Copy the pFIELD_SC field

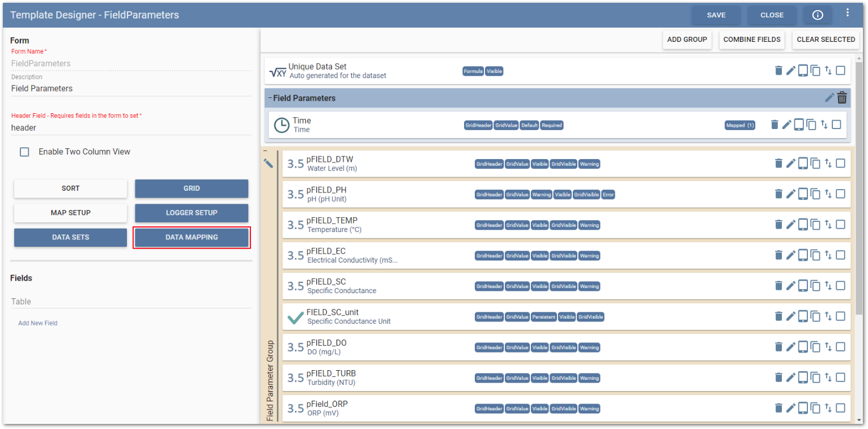815,285
